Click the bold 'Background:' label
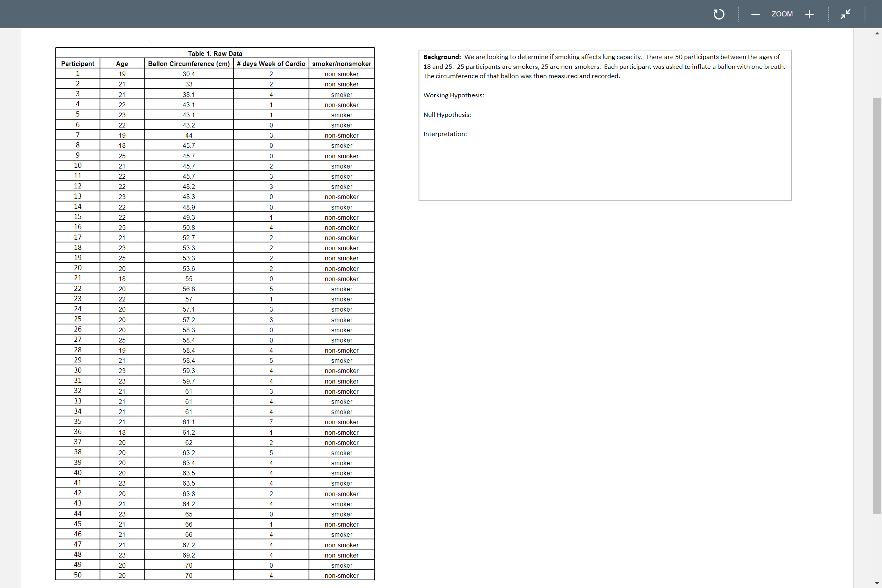882x588 pixels. (442, 57)
